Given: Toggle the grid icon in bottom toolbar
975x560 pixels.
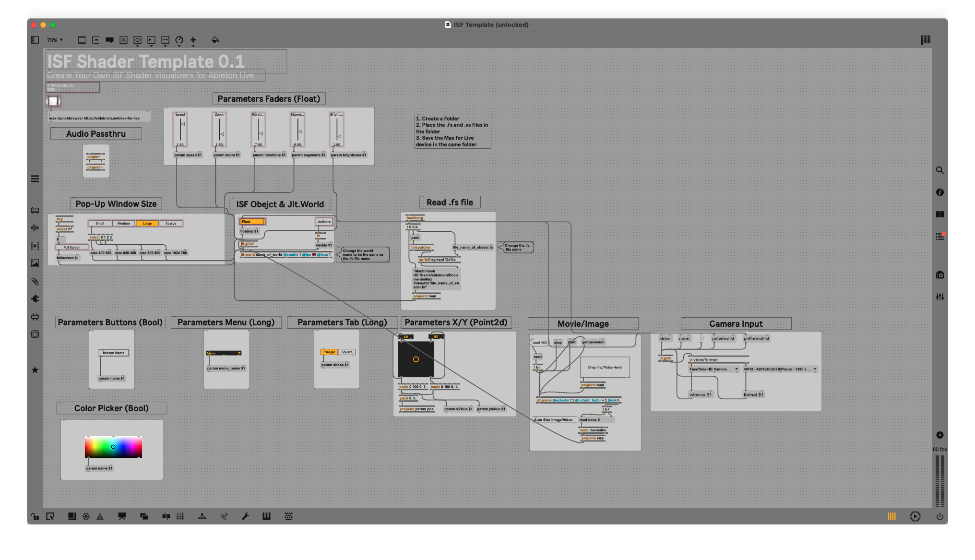Looking at the screenshot, I should (x=180, y=517).
